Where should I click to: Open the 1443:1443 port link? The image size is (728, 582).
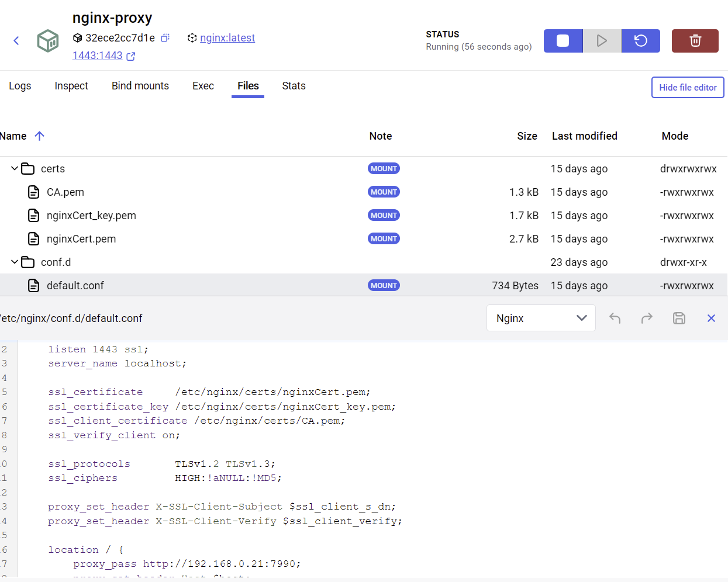click(x=98, y=56)
